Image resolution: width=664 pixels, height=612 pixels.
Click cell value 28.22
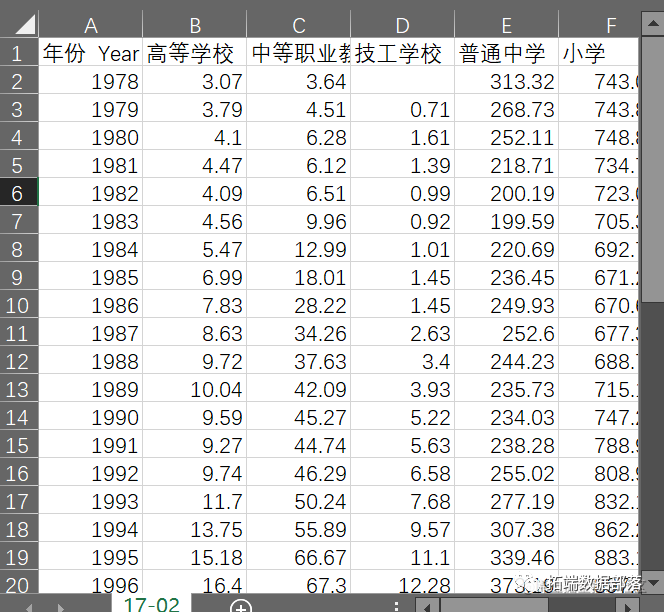299,304
